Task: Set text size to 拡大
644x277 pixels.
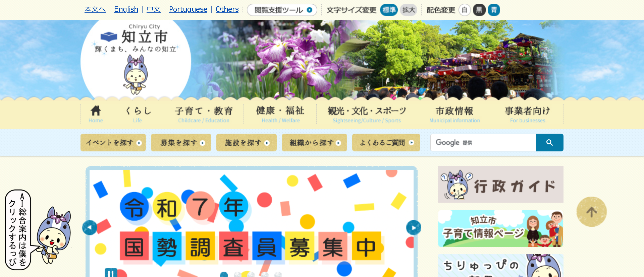Action: pyautogui.click(x=409, y=10)
